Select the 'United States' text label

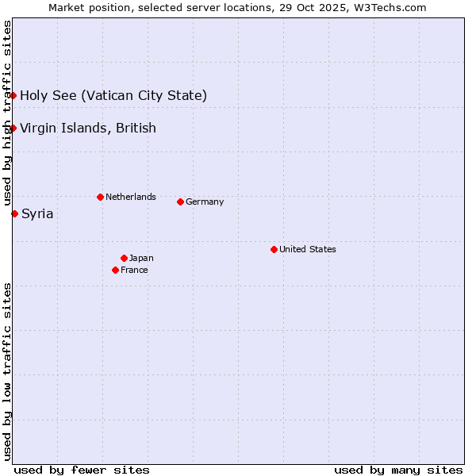pyautogui.click(x=307, y=249)
